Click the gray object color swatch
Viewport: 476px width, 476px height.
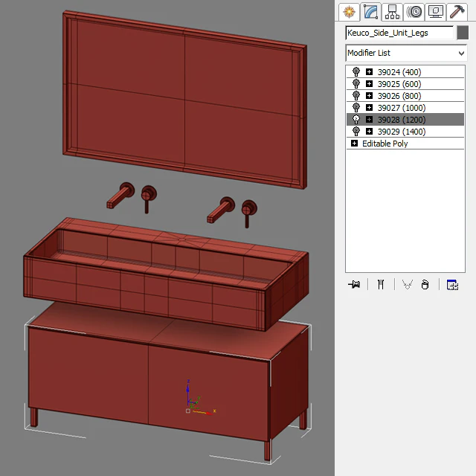tap(463, 33)
